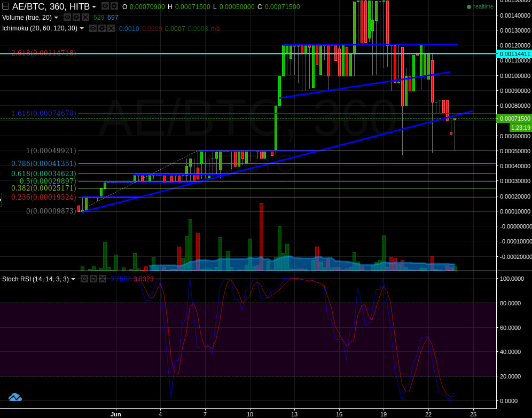Select the 0.236(0.00019324) Fibonacci level label

pos(44,197)
